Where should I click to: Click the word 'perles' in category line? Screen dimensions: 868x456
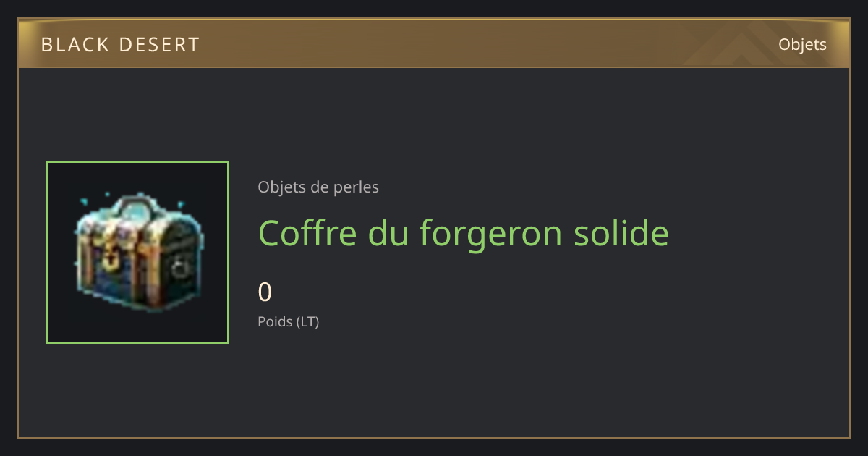357,188
